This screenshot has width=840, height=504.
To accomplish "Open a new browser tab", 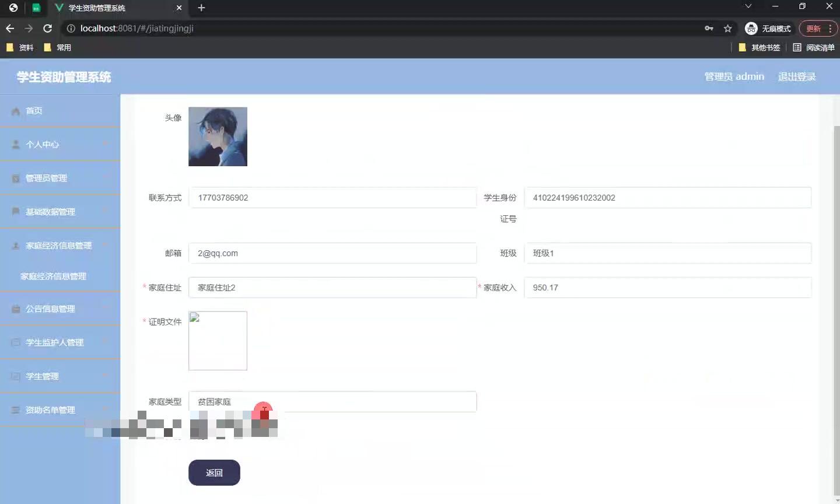I will (x=201, y=8).
